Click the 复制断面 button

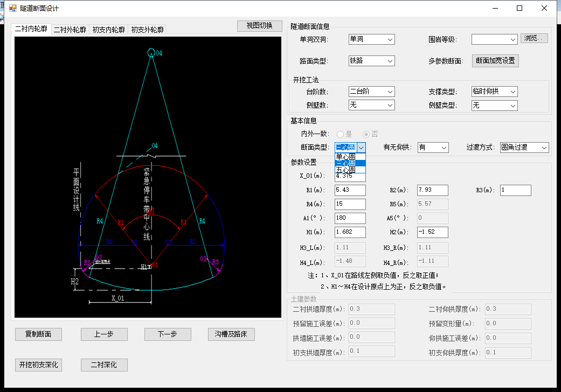pos(38,334)
